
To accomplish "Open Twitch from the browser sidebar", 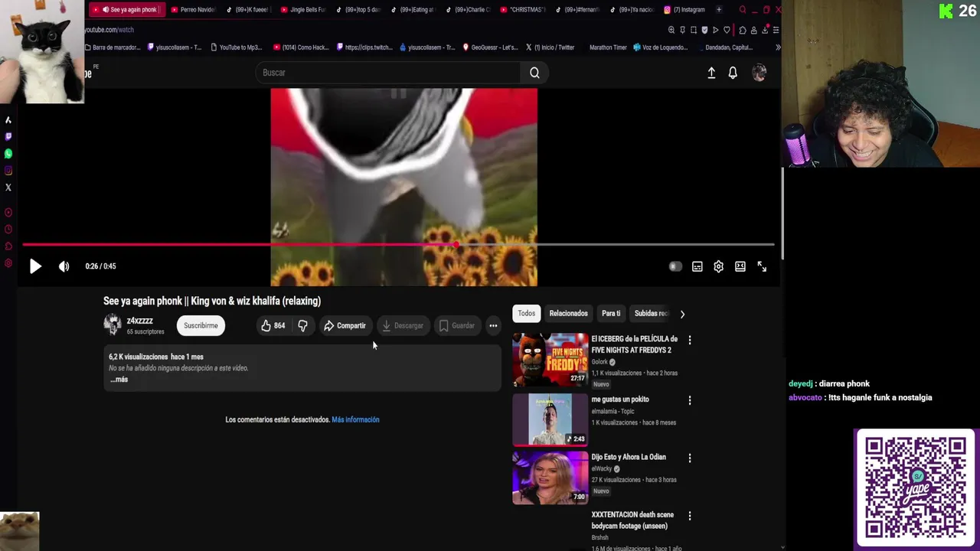I will (8, 136).
